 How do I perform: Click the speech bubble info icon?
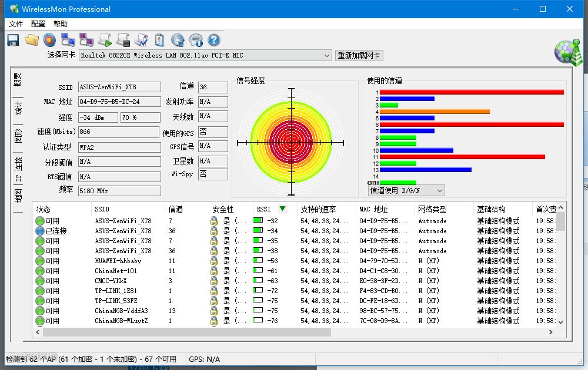click(196, 40)
